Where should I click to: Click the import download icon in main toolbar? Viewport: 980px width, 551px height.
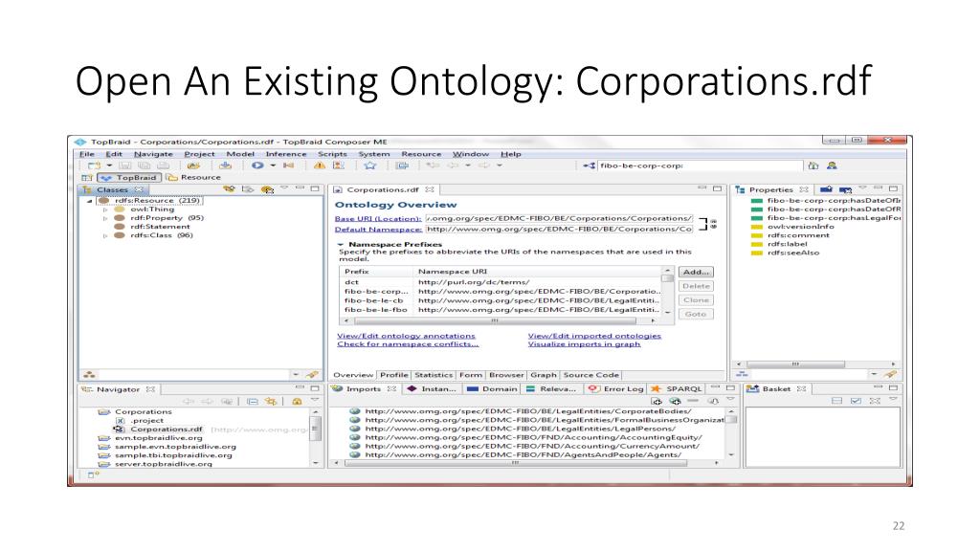(x=225, y=165)
